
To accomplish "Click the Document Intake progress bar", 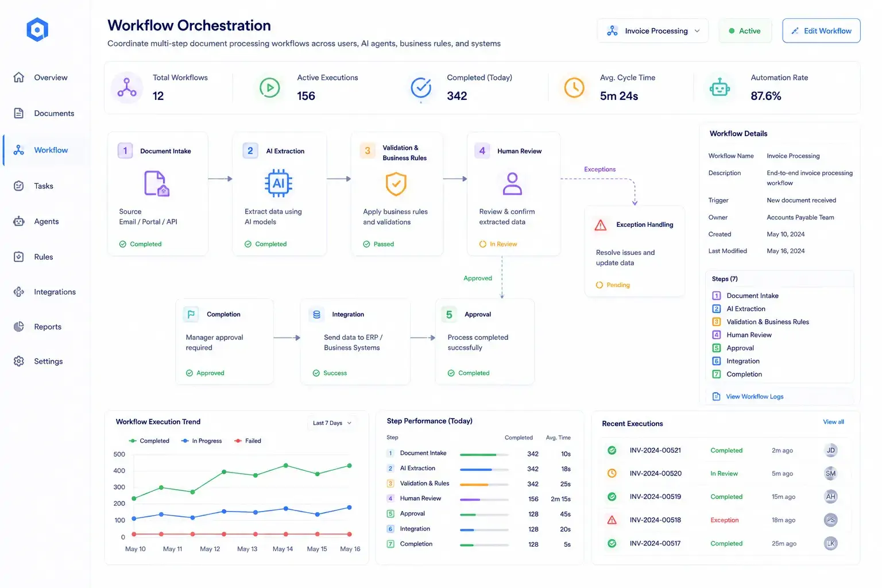I will click(x=484, y=455).
